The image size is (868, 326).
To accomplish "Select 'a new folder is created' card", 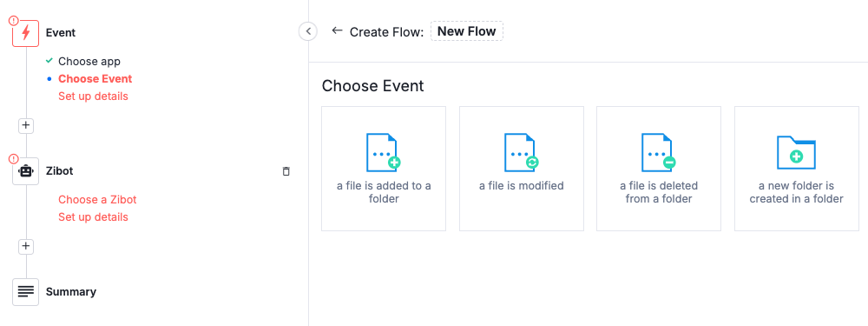I will click(x=797, y=169).
